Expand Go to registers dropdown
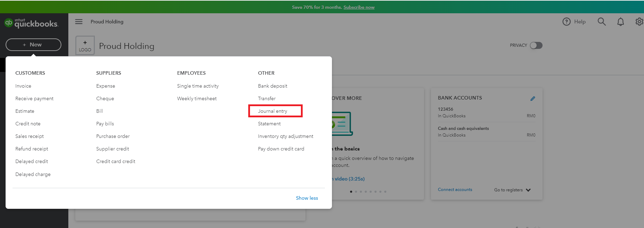 512,190
